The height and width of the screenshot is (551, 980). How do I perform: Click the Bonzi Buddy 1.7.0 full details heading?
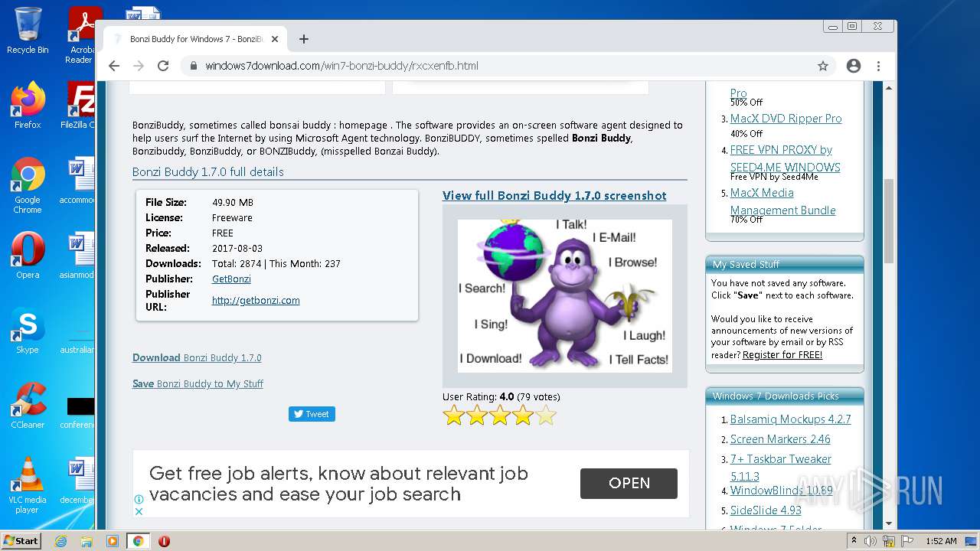coord(208,171)
